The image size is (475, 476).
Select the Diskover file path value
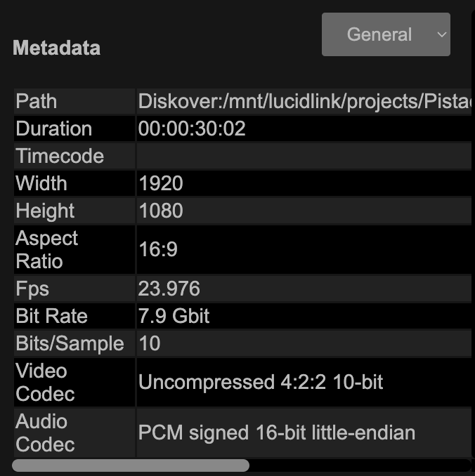click(x=304, y=101)
